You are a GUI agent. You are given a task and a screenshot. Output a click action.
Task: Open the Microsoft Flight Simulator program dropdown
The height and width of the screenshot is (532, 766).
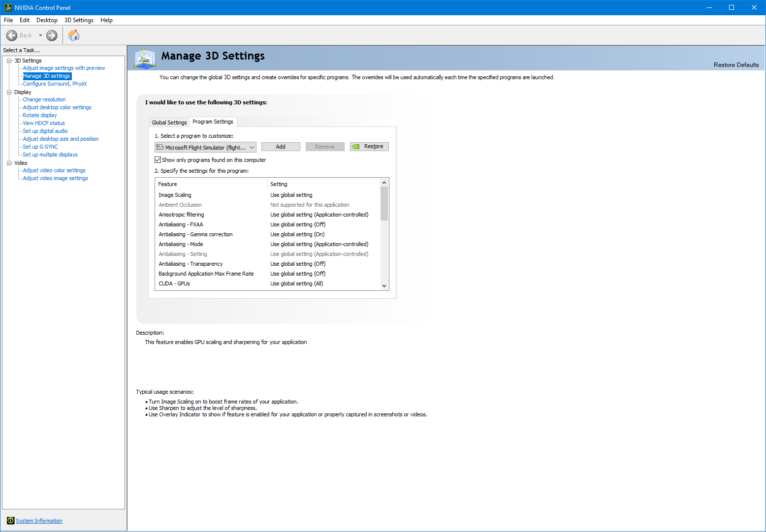[x=205, y=147]
